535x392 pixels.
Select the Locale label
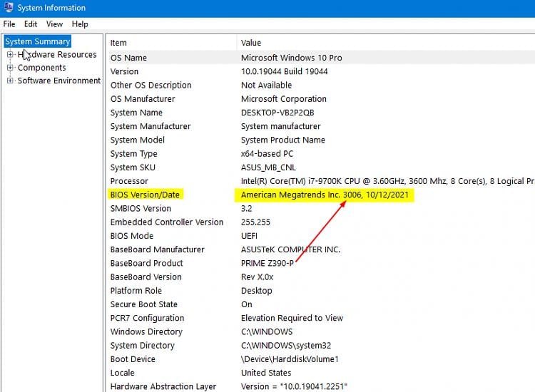click(122, 373)
